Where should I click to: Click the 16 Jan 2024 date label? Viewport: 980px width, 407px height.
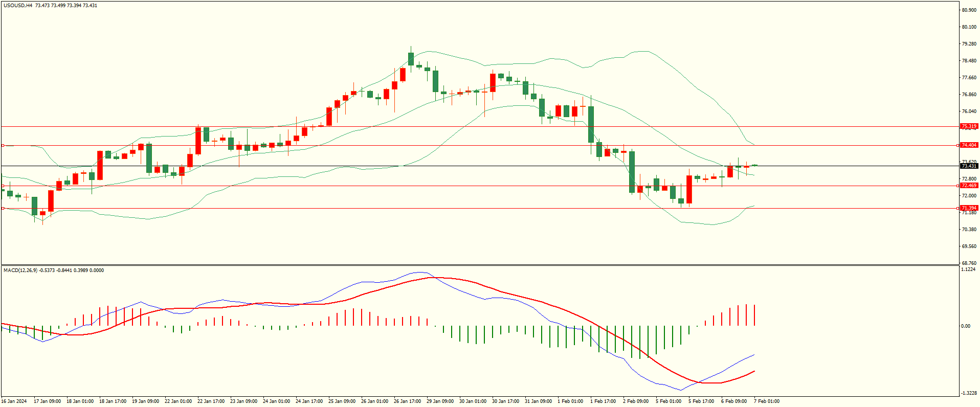click(x=14, y=401)
